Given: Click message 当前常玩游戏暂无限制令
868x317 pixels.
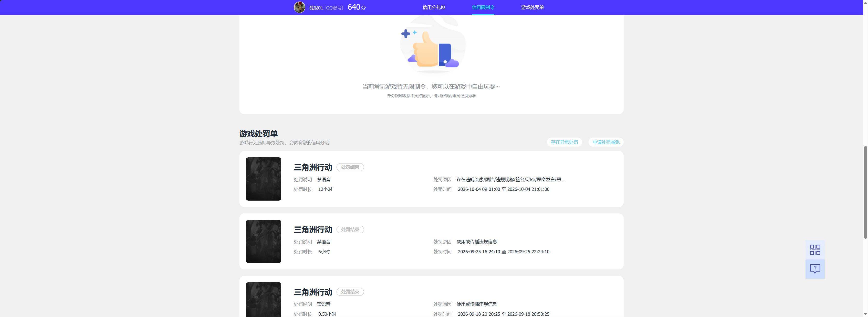Looking at the screenshot, I should [x=431, y=86].
